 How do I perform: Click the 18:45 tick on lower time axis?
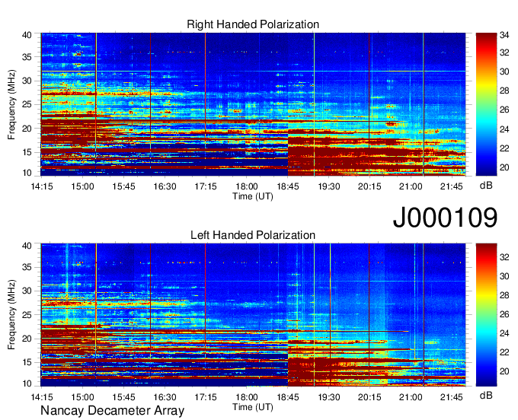288,397
